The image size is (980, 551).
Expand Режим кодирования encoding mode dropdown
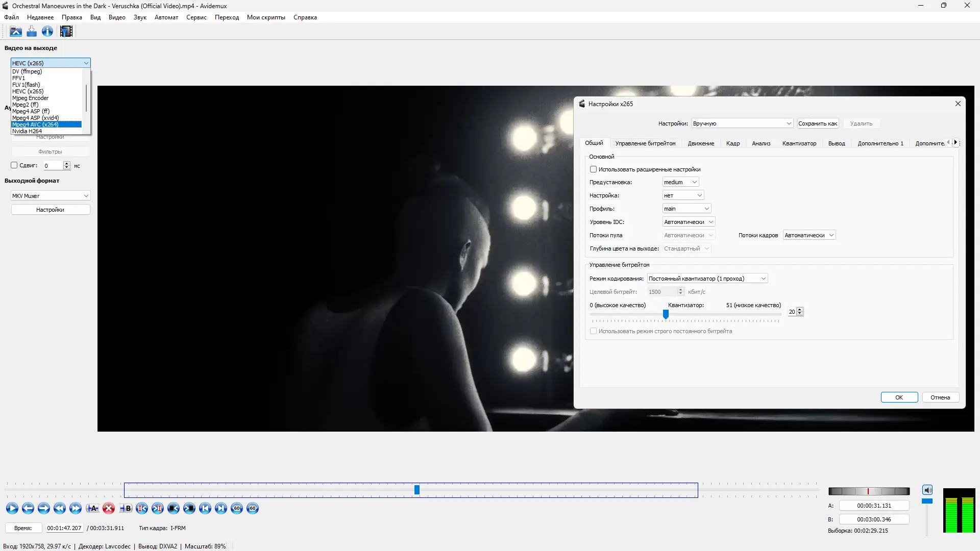pos(707,279)
